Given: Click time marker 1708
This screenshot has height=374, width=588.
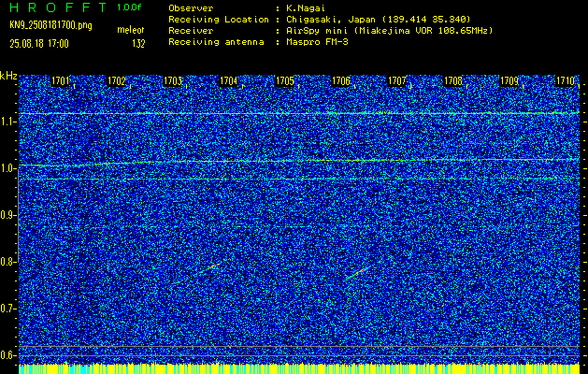Looking at the screenshot, I should click(453, 80).
